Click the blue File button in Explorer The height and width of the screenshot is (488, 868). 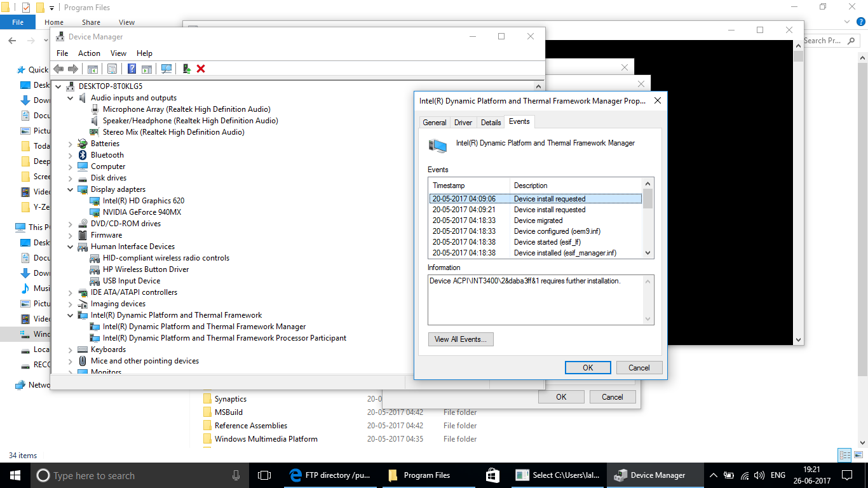tap(18, 22)
